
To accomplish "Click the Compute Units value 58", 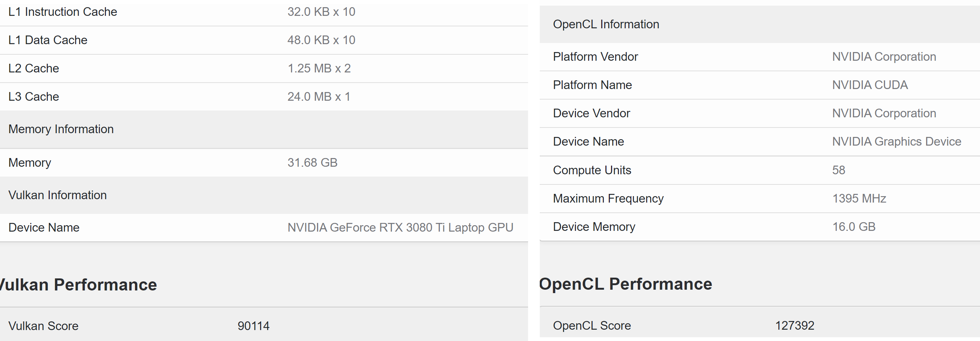I will pos(839,170).
